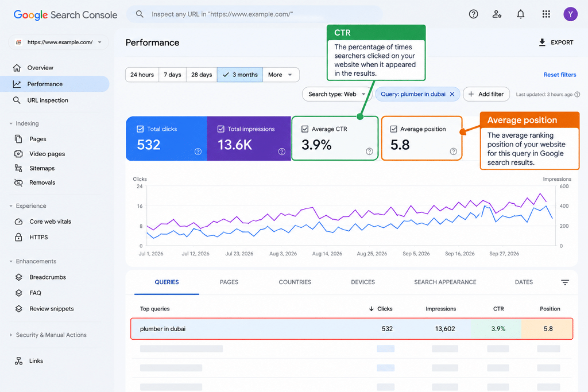This screenshot has width=588, height=392.
Task: Click the Video pages icon
Action: [18, 154]
